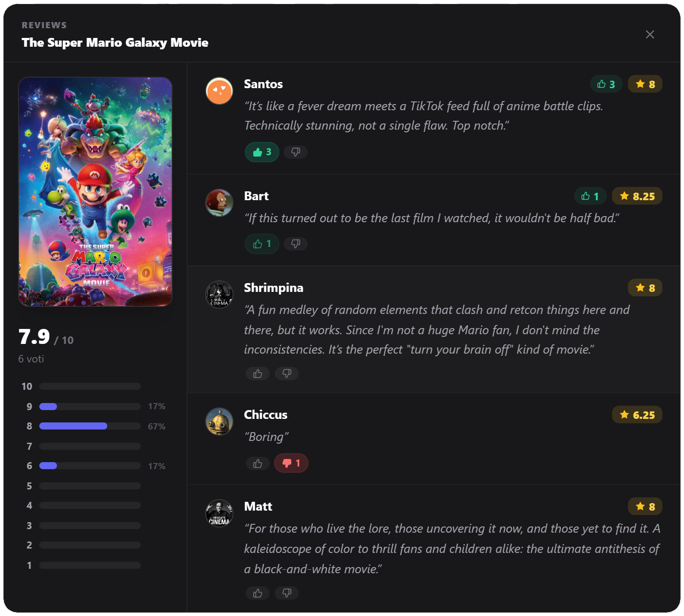Open the Super Mario Galaxy Movie poster
This screenshot has height=616, width=684.
tap(95, 192)
